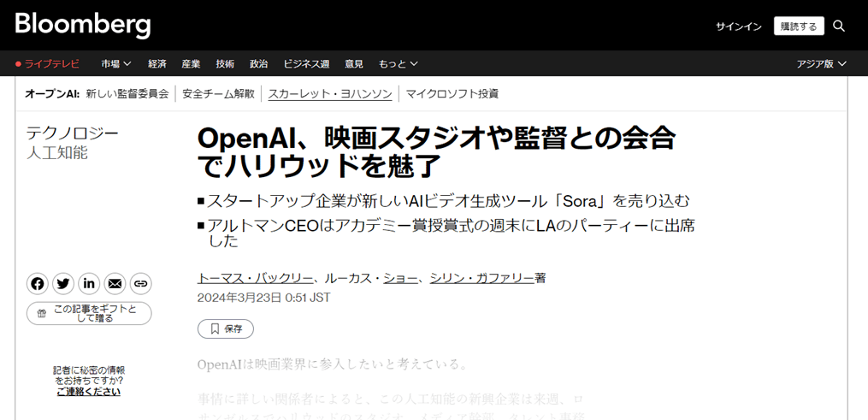The width and height of the screenshot is (868, 420).
Task: Open author シリン・ガファリー profile
Action: (x=481, y=278)
